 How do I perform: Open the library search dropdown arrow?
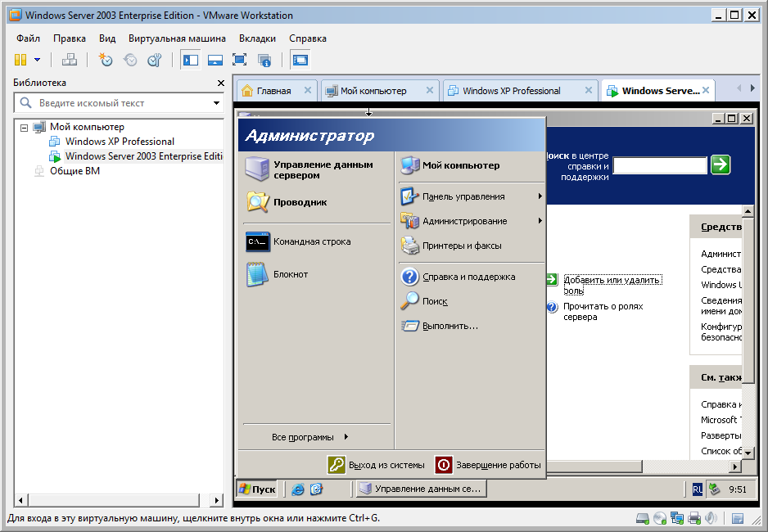pos(216,103)
